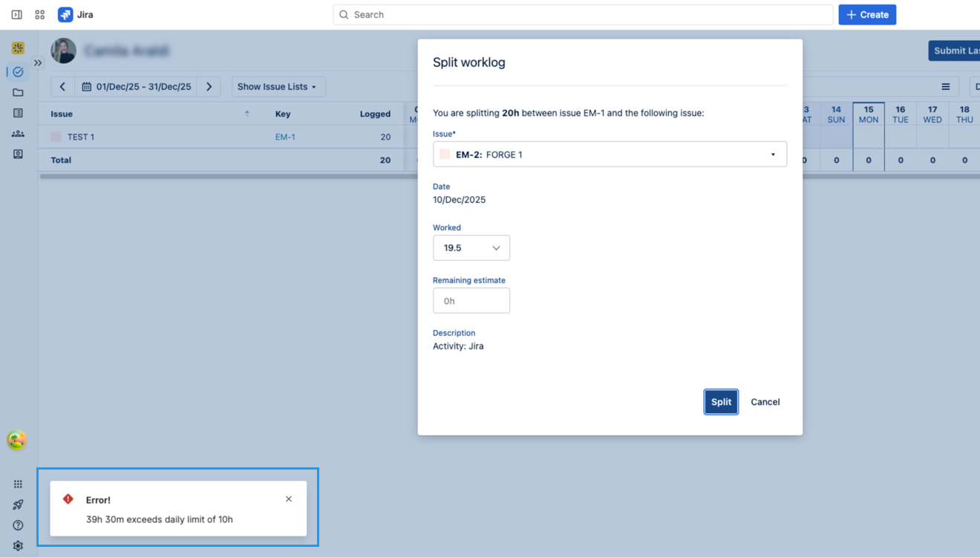Expand the Show Issue Lists menu
The height and width of the screenshot is (558, 980).
277,87
